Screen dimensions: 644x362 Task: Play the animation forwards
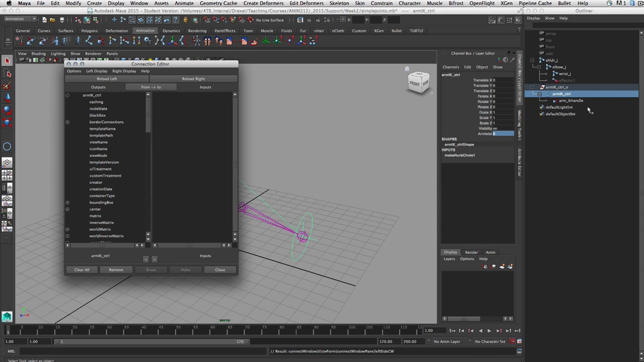click(x=489, y=331)
